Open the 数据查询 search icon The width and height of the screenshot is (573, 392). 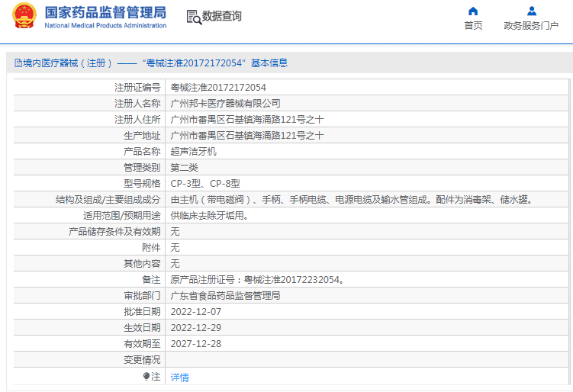194,18
